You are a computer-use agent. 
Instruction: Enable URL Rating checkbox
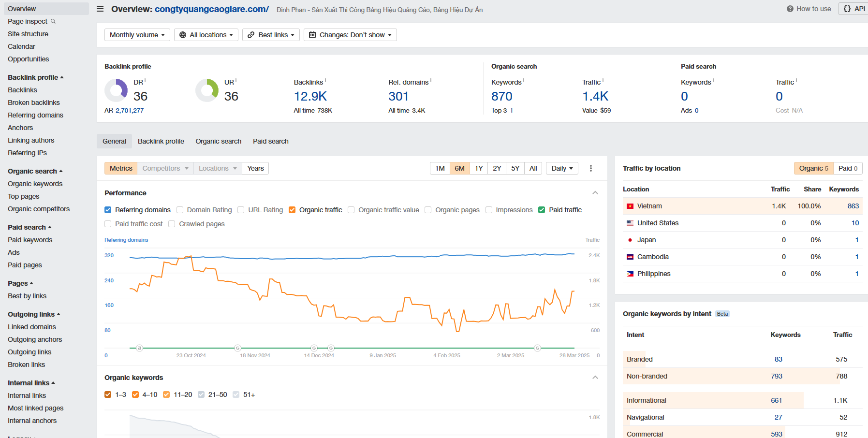tap(241, 210)
